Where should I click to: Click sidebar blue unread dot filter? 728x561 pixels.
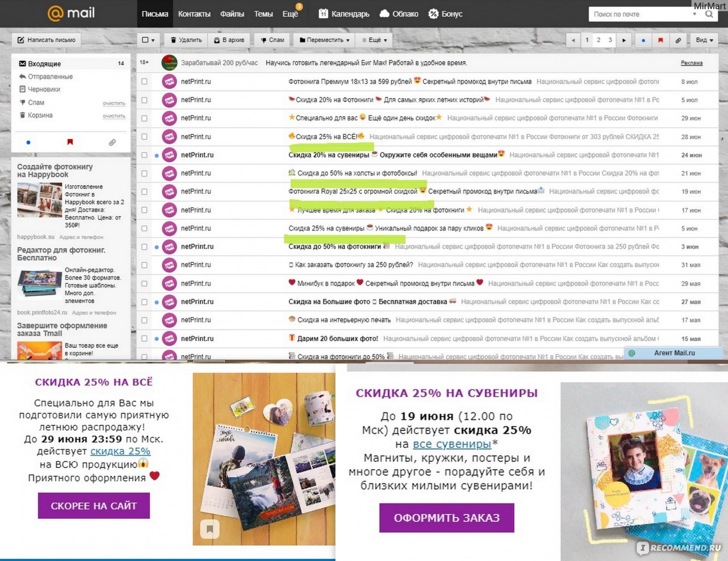(x=29, y=142)
